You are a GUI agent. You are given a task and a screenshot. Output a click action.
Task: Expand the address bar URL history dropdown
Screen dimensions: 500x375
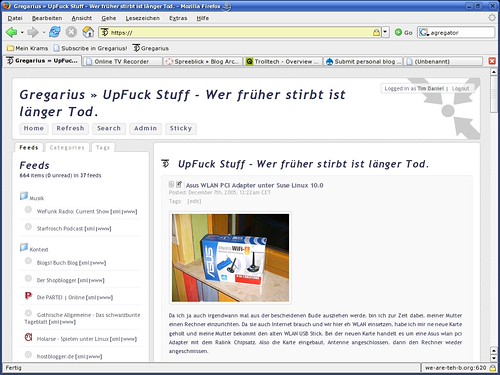tap(385, 32)
